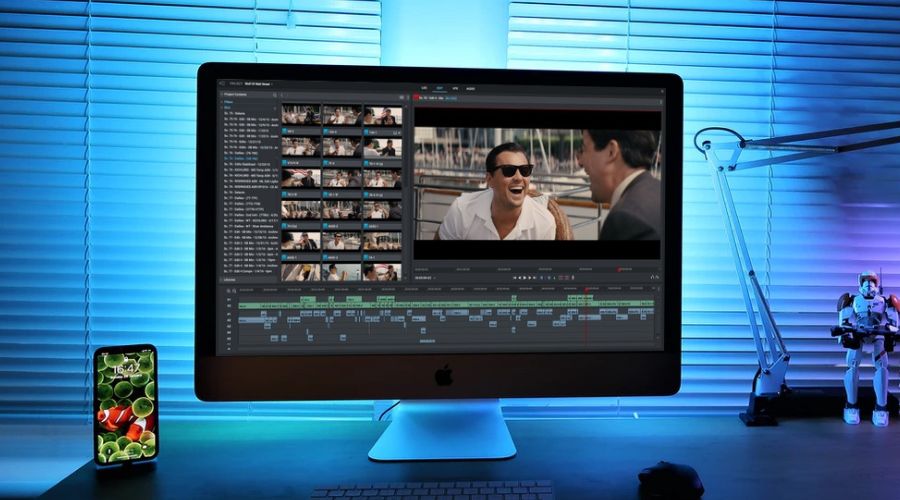Open the project name dropdown in title bar
Screen dimensions: 900x500
(x=259, y=84)
